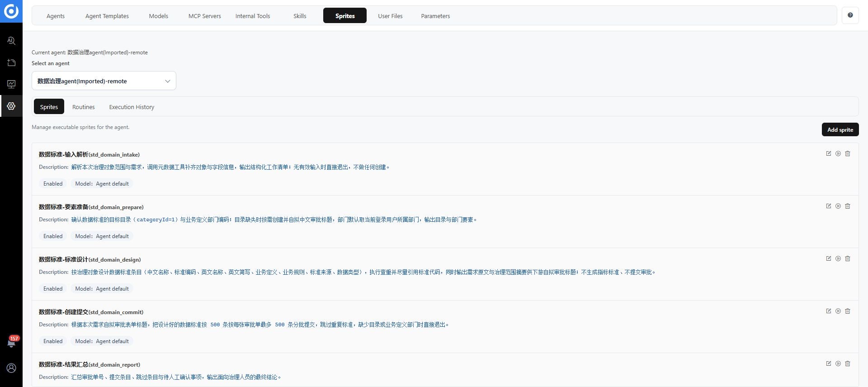Click the app logo in the sidebar

pyautogui.click(x=11, y=11)
